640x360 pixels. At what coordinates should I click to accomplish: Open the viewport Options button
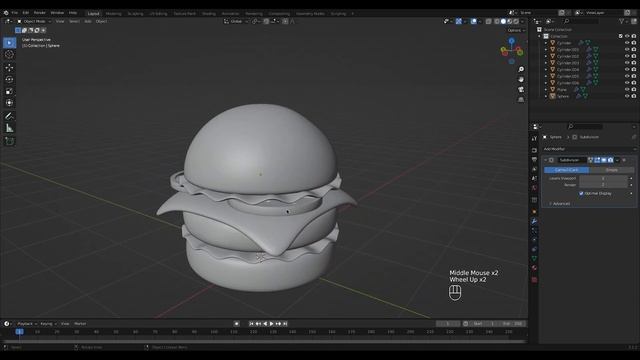(516, 30)
